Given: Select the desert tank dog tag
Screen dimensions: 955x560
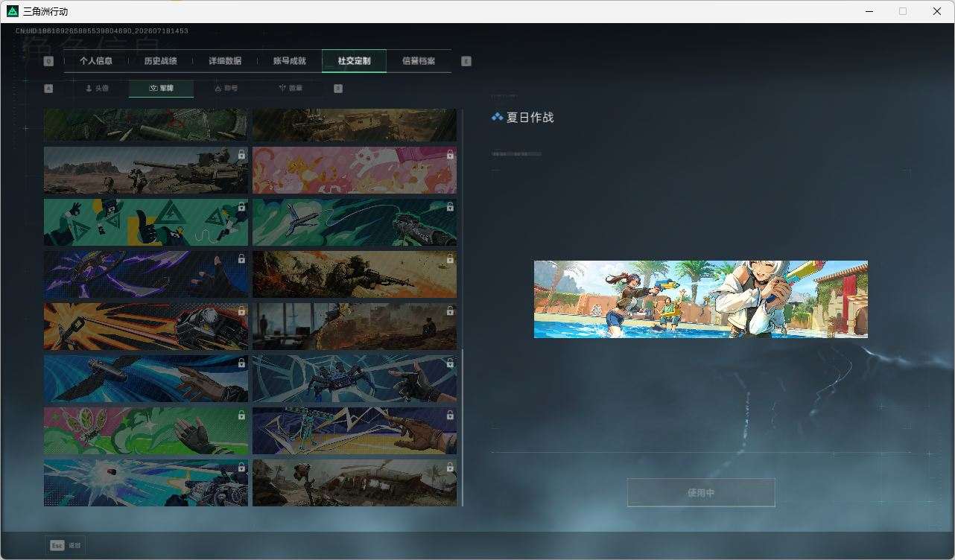Looking at the screenshot, I should (x=146, y=170).
